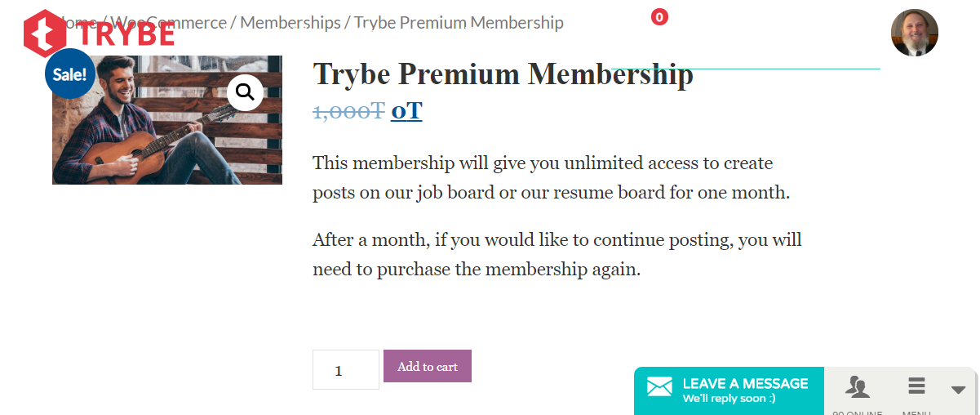Click the Trybe hexagon logo
The height and width of the screenshot is (415, 980).
click(45, 34)
